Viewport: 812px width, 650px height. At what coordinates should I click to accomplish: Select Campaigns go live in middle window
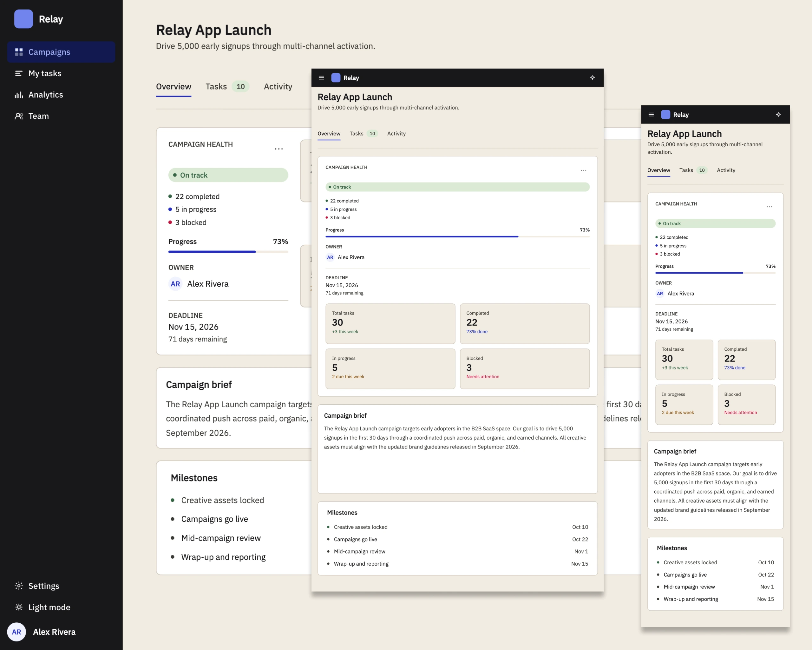coord(457,539)
